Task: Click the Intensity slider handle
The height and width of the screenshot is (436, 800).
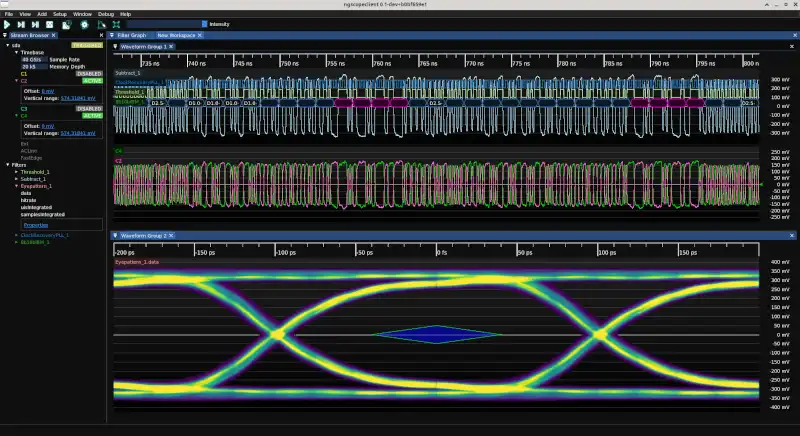Action: click(205, 24)
